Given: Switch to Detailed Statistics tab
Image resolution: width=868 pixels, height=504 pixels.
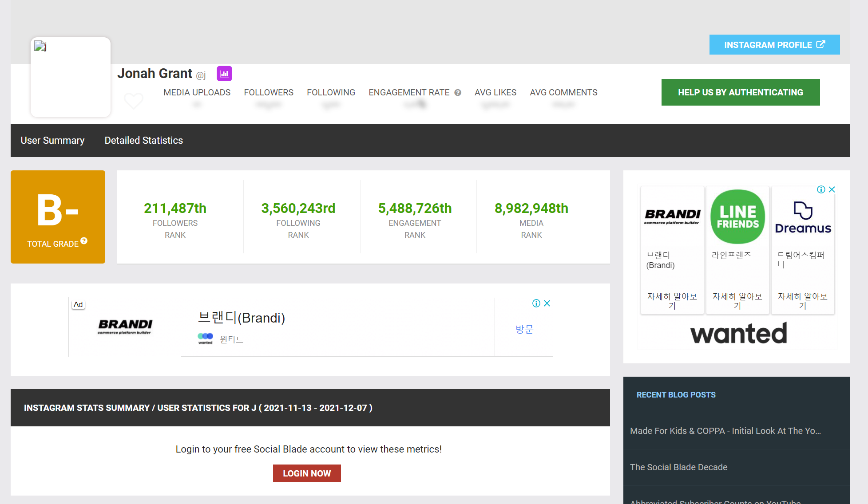Looking at the screenshot, I should [143, 140].
